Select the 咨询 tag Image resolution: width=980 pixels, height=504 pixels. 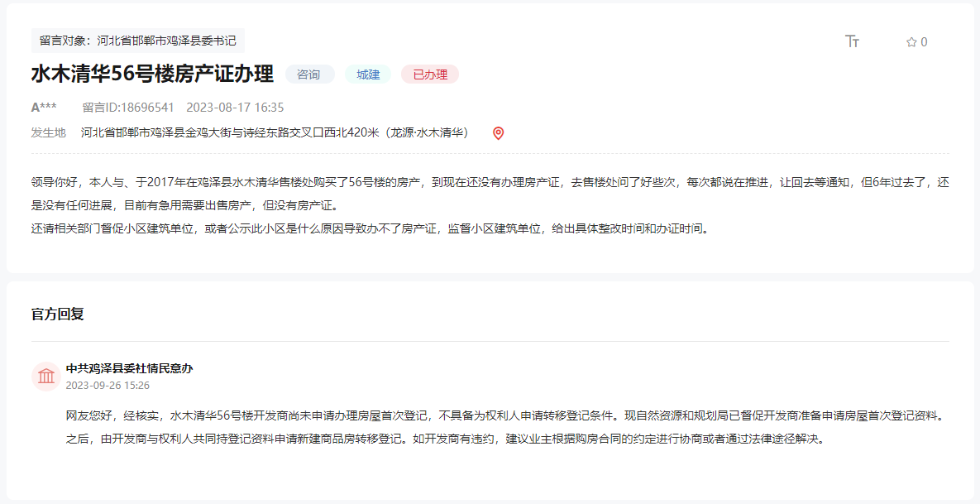point(310,74)
